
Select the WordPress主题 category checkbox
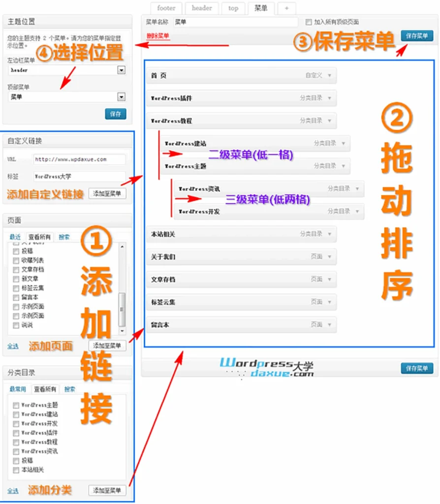[16, 405]
